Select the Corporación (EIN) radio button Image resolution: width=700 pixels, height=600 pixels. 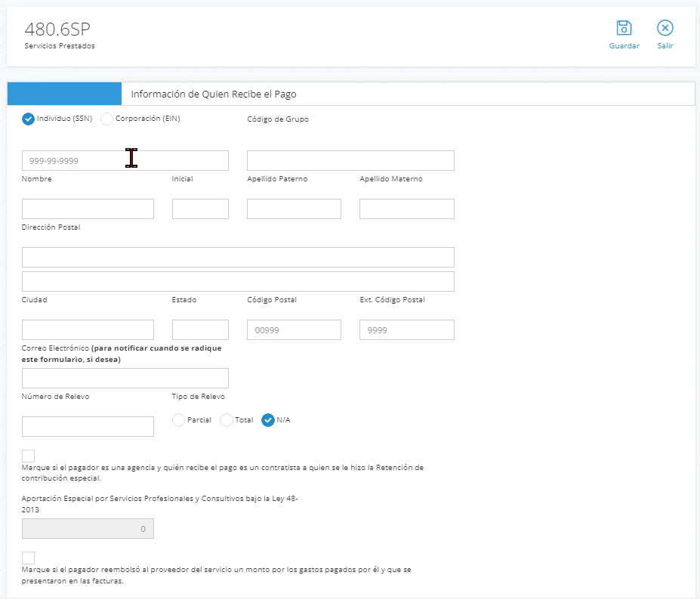(106, 119)
